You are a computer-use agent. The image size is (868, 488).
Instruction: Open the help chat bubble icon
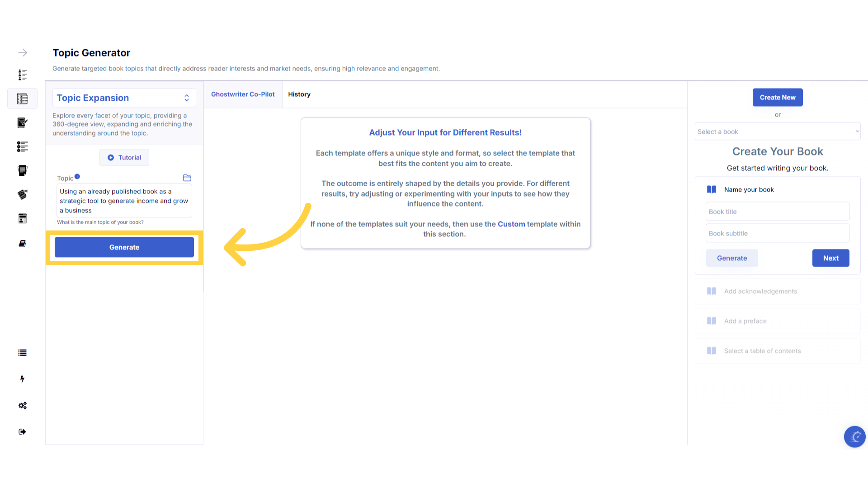click(x=854, y=436)
